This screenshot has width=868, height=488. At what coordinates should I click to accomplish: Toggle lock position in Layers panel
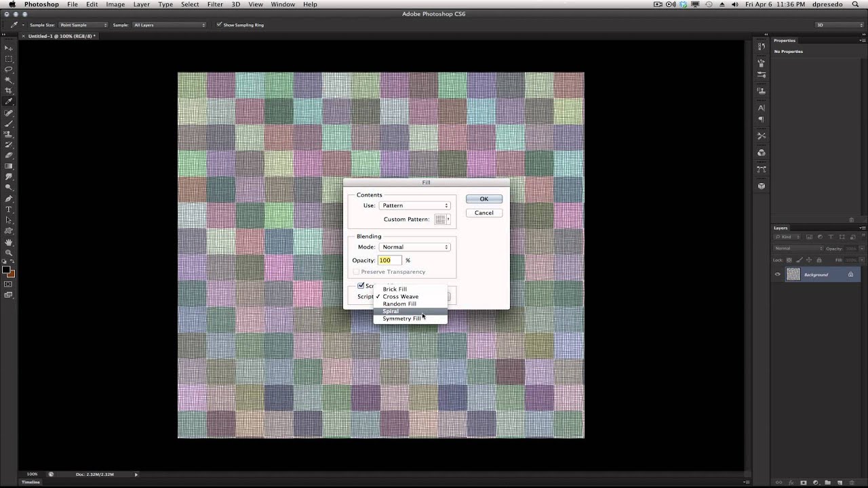pyautogui.click(x=809, y=260)
